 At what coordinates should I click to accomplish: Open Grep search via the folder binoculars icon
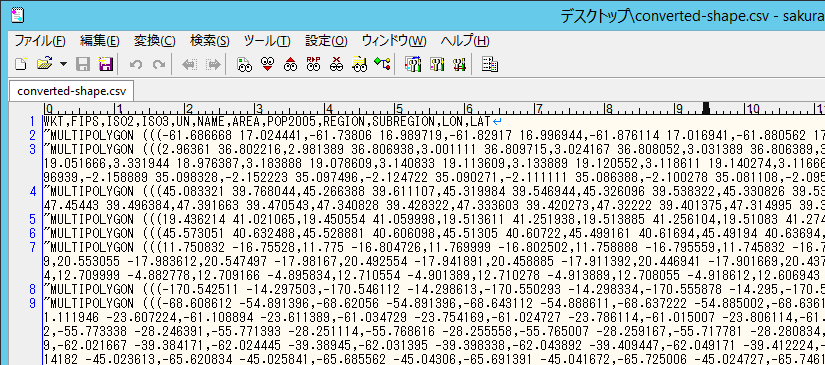point(359,65)
